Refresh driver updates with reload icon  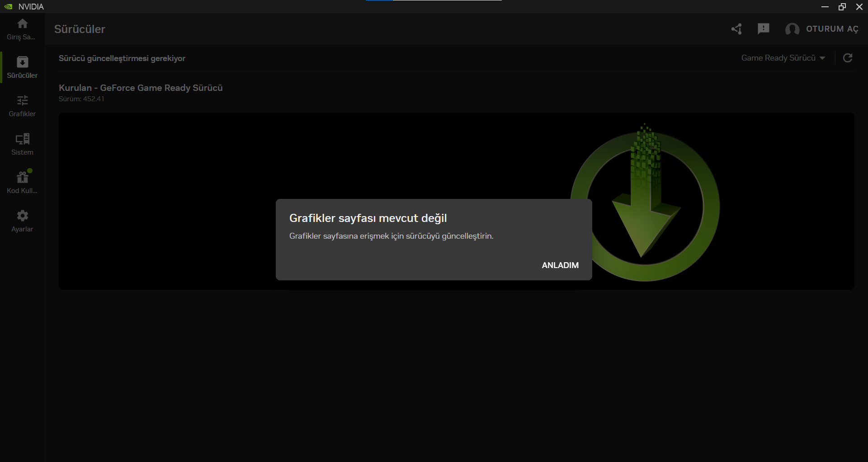click(x=848, y=58)
